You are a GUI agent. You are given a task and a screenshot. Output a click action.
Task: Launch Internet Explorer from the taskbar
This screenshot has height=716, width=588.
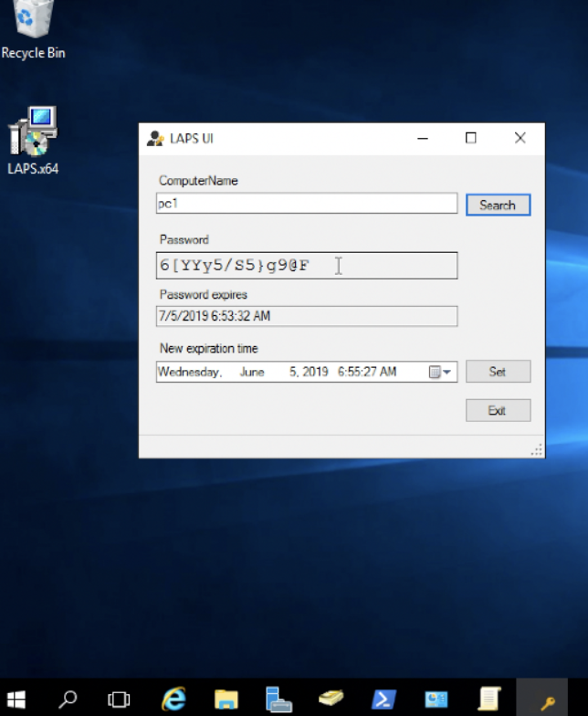click(173, 700)
